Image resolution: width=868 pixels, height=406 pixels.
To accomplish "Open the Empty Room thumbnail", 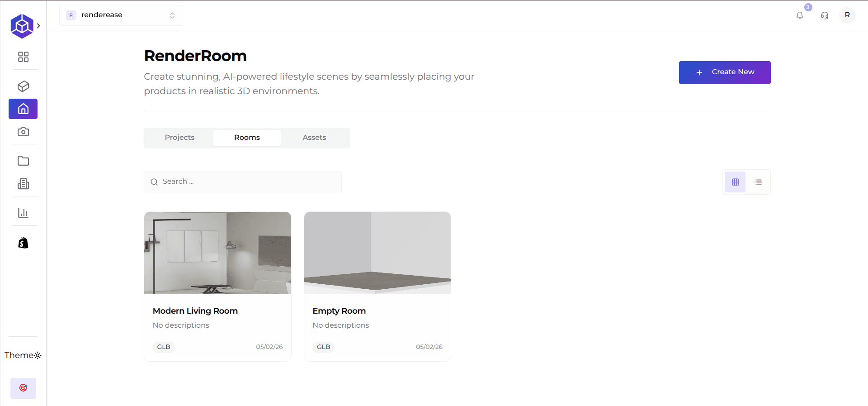I will pos(377,253).
